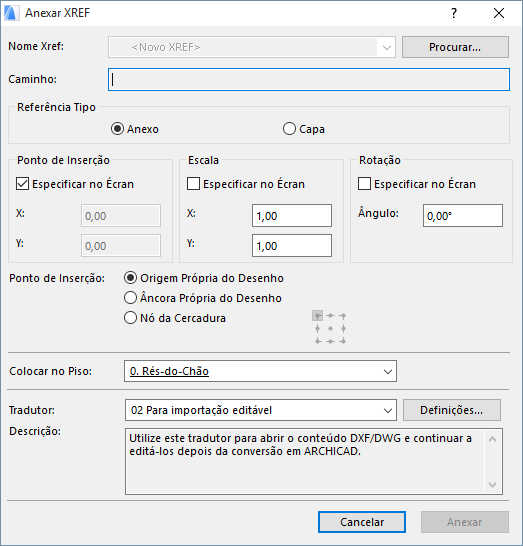The width and height of the screenshot is (523, 546).
Task: Click the Cancelar button
Action: 362,522
